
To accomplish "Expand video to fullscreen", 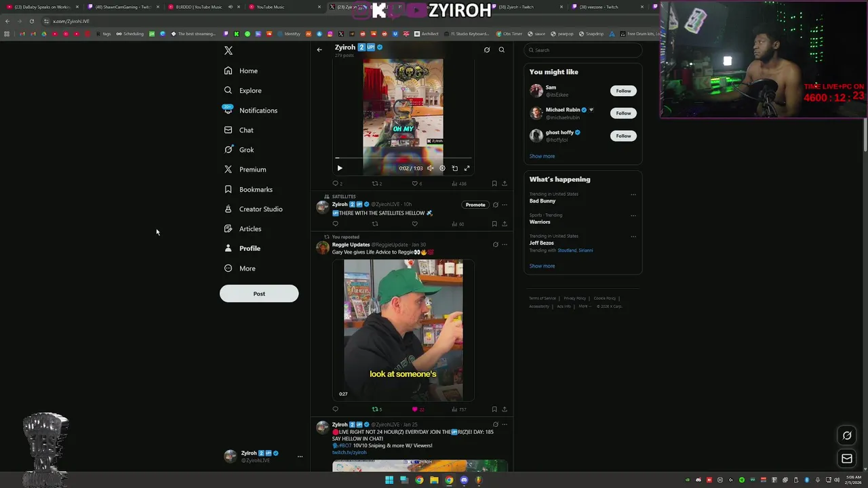I will pyautogui.click(x=467, y=168).
